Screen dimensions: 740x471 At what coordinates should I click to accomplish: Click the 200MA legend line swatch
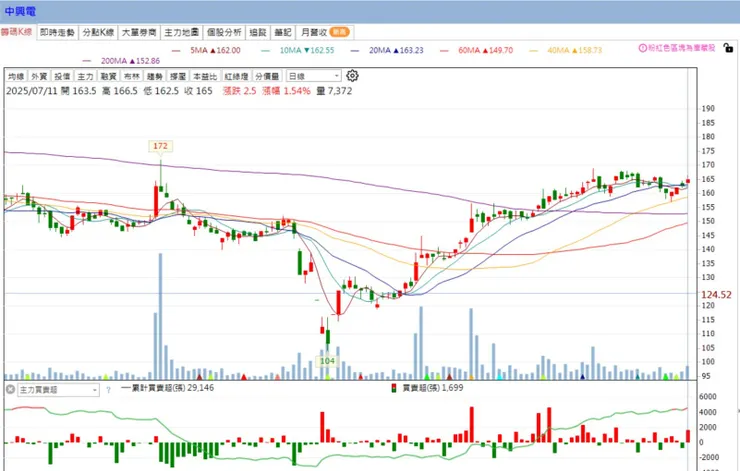point(86,61)
